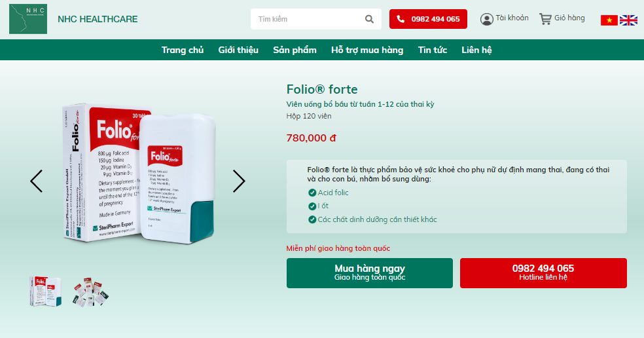Go to the Tin tức page
The image size is (644, 338).
click(x=433, y=50)
